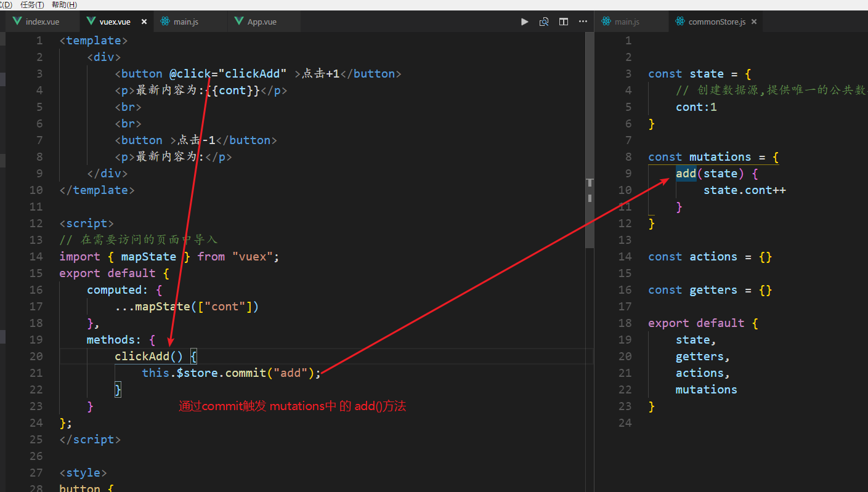Viewport: 868px width, 492px height.
Task: Open preview to the side icon
Action: tap(544, 22)
